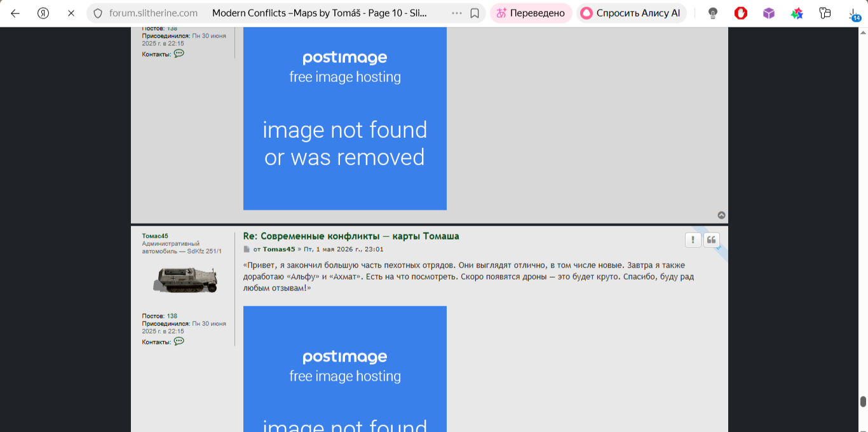Click the Переведено translation button
This screenshot has width=868, height=432.
(x=531, y=13)
